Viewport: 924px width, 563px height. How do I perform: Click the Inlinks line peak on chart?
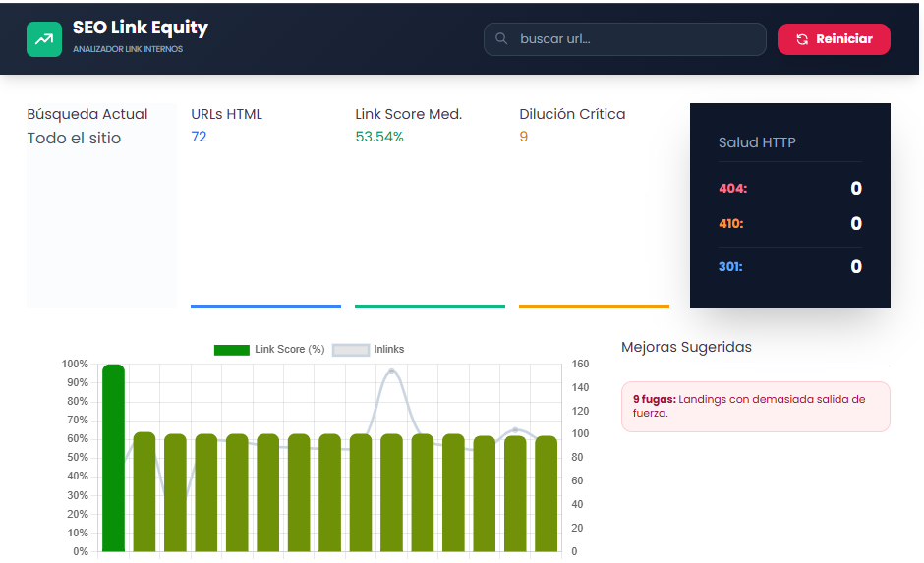391,371
